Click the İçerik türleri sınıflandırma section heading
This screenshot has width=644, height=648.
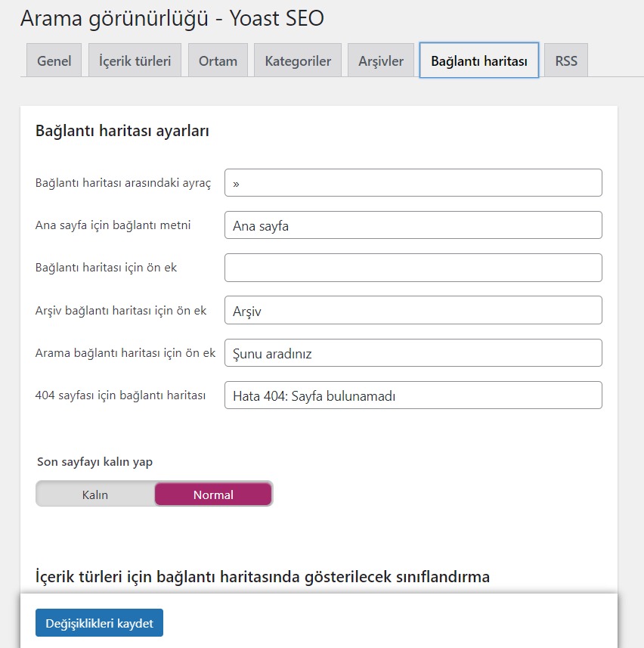coord(263,576)
